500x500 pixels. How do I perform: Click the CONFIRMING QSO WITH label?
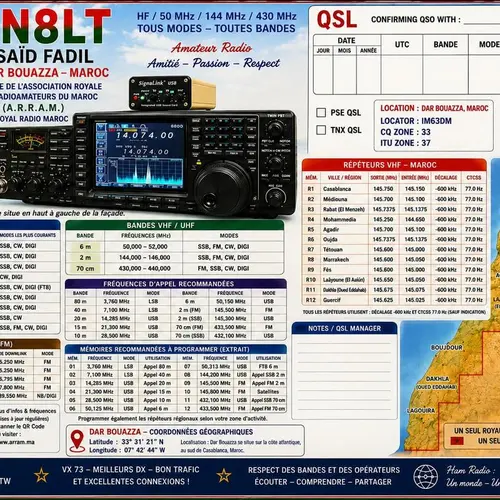click(416, 20)
